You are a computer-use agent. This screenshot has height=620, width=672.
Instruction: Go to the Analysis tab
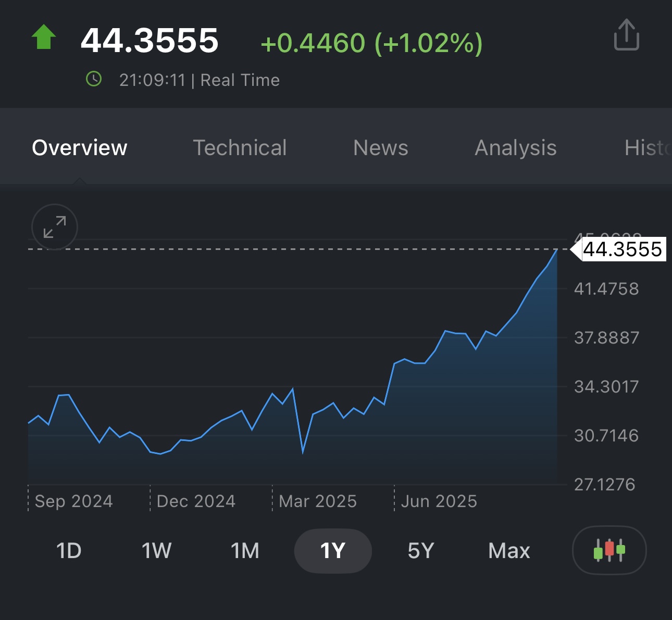pos(516,148)
